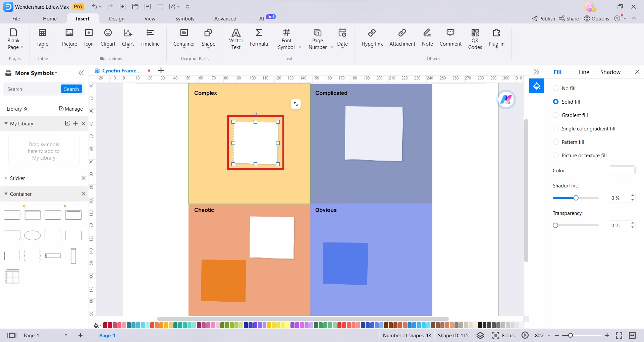Viewport: 644px width, 342px height.
Task: Insert a Formula
Action: (259, 38)
